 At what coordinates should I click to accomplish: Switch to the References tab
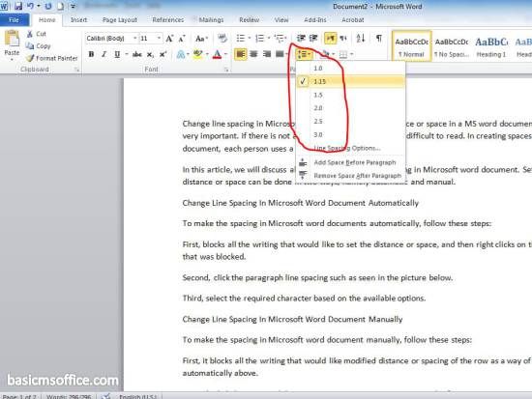168,20
